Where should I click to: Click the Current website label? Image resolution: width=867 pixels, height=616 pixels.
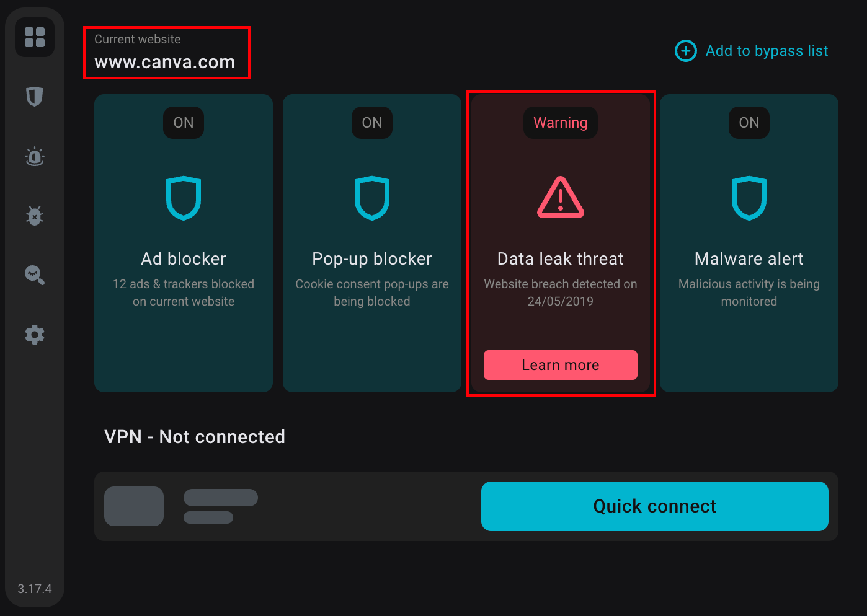(138, 39)
